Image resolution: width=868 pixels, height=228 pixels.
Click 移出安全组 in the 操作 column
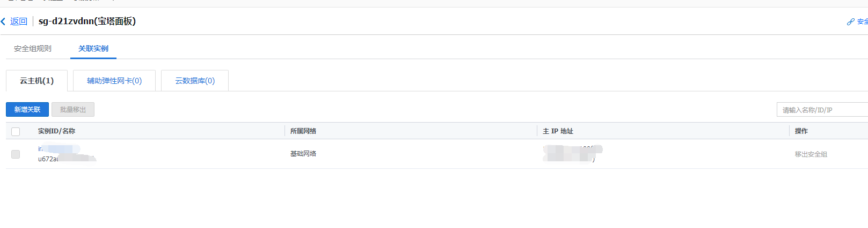(x=811, y=154)
